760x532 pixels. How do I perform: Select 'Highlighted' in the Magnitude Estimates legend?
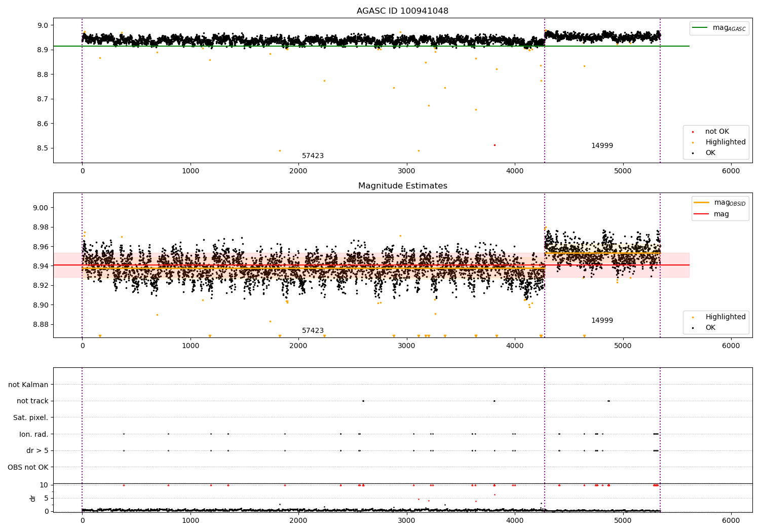click(726, 317)
